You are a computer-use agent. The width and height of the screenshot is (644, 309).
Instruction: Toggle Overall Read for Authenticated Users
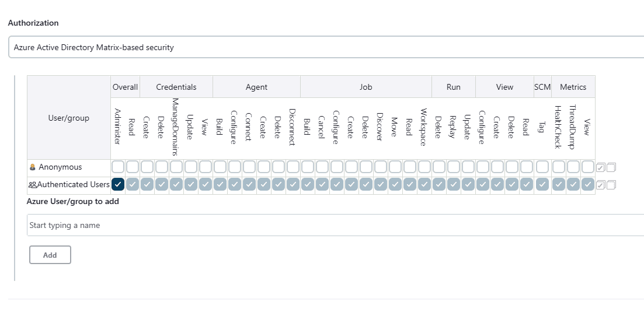pos(133,185)
